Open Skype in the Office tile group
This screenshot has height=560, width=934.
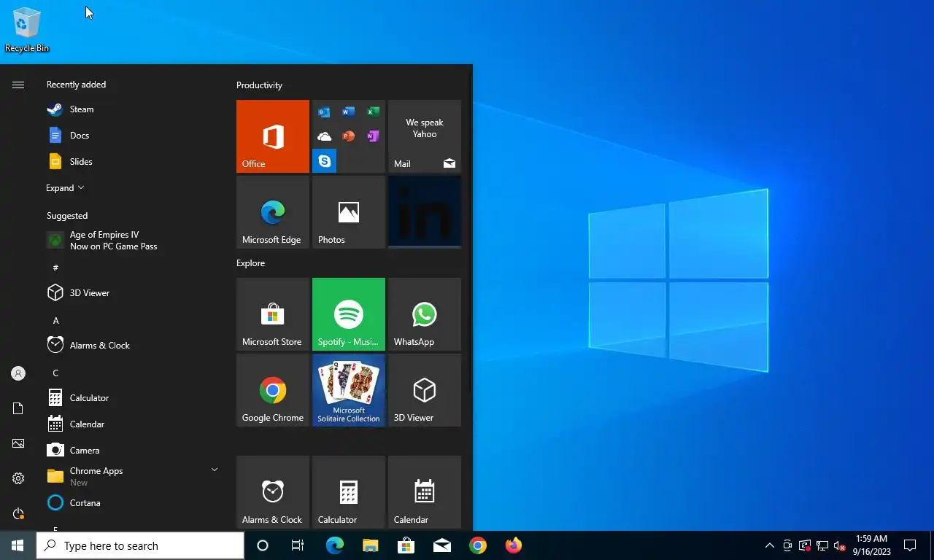click(x=325, y=160)
